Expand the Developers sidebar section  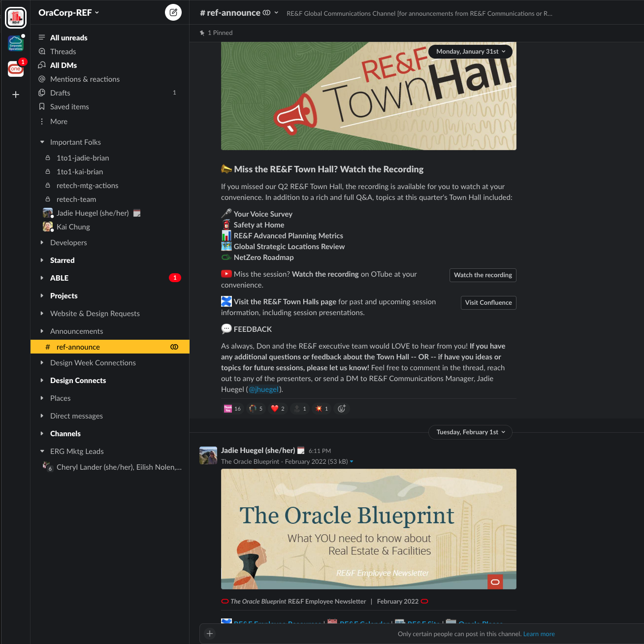[x=68, y=243]
